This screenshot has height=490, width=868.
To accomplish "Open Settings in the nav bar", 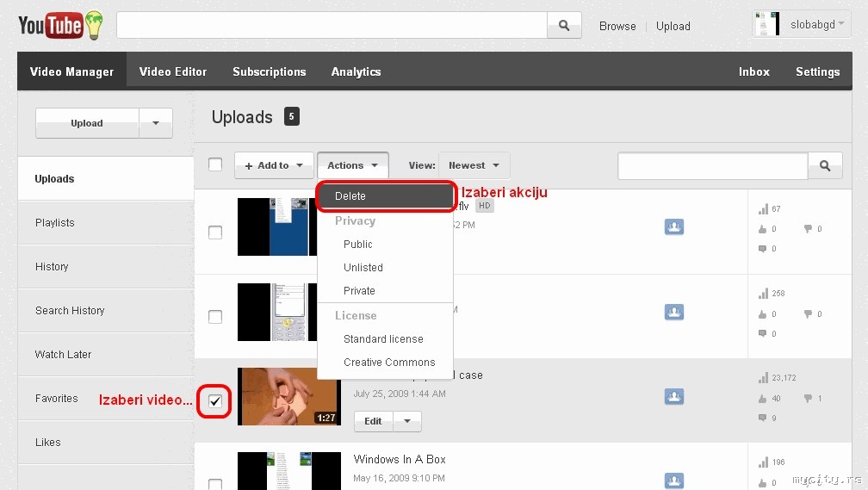I will tap(818, 71).
